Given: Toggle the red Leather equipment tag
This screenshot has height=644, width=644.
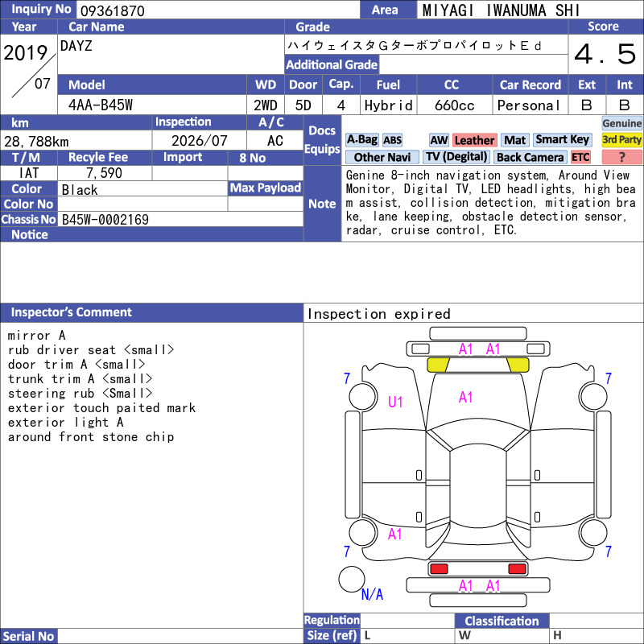Looking at the screenshot, I should pos(474,140).
